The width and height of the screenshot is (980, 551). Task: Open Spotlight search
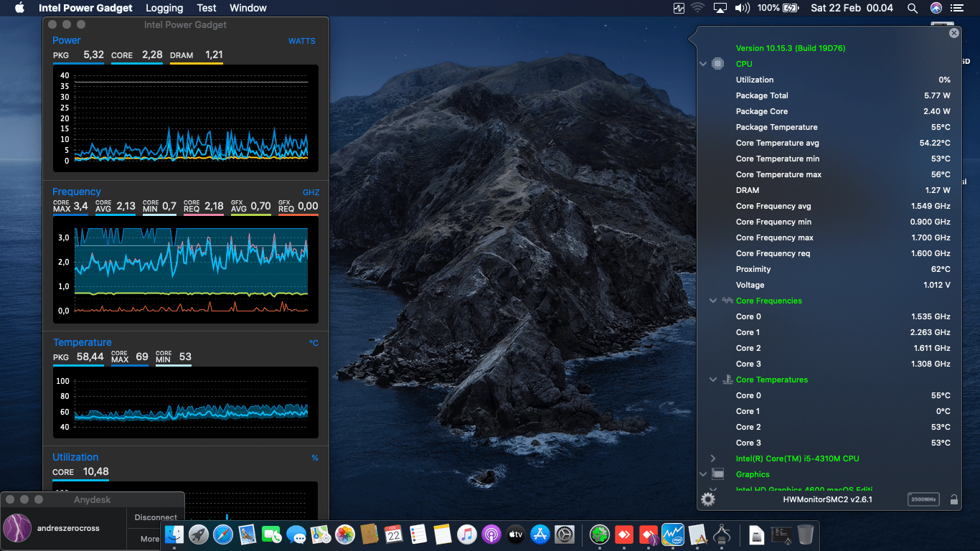pos(913,8)
